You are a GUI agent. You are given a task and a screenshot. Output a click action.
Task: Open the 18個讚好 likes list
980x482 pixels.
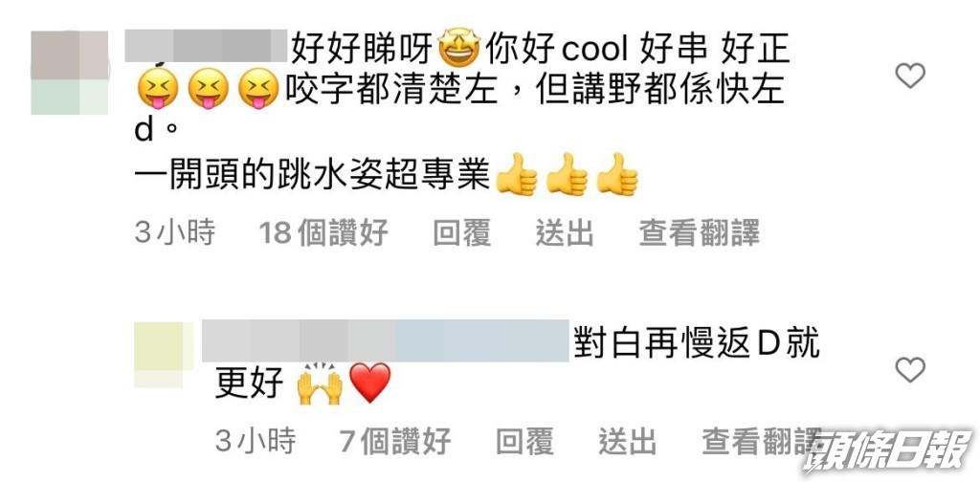(x=323, y=233)
